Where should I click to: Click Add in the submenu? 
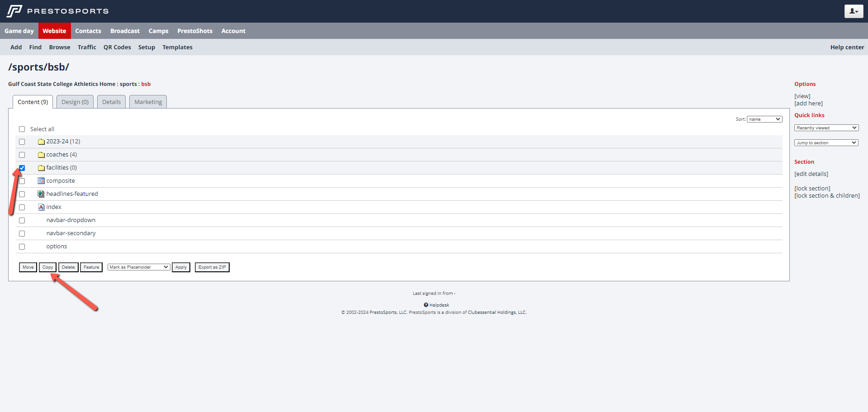(x=16, y=47)
